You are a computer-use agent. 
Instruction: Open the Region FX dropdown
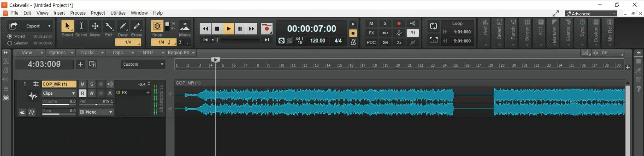181,53
